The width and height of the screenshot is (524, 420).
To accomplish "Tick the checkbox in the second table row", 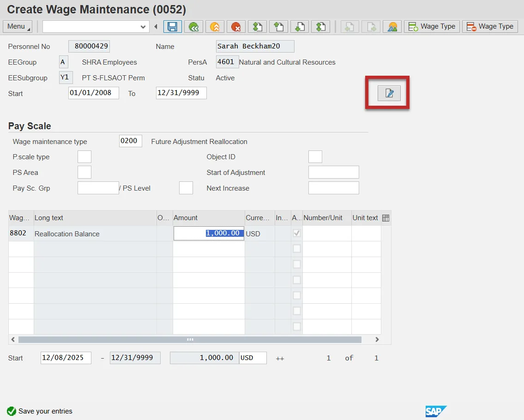I will pyautogui.click(x=297, y=249).
